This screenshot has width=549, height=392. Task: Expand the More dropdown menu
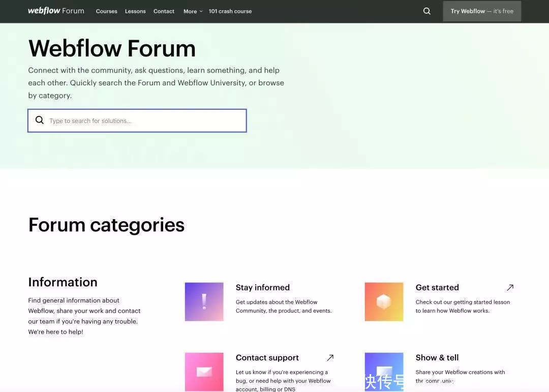click(193, 11)
